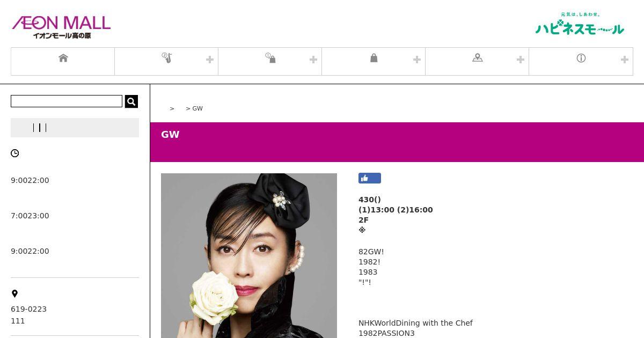
Task: Open the saxophone events menu icon
Action: point(167,58)
